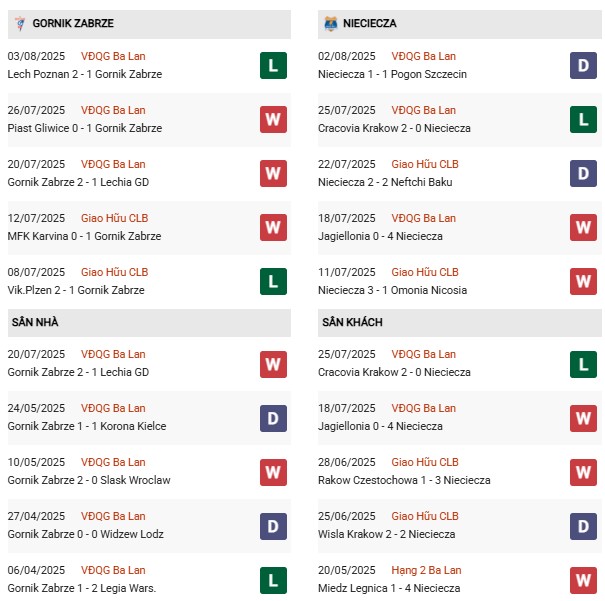Click the D badge for Pogon Szczecin match
605x601 pixels.
click(x=584, y=66)
